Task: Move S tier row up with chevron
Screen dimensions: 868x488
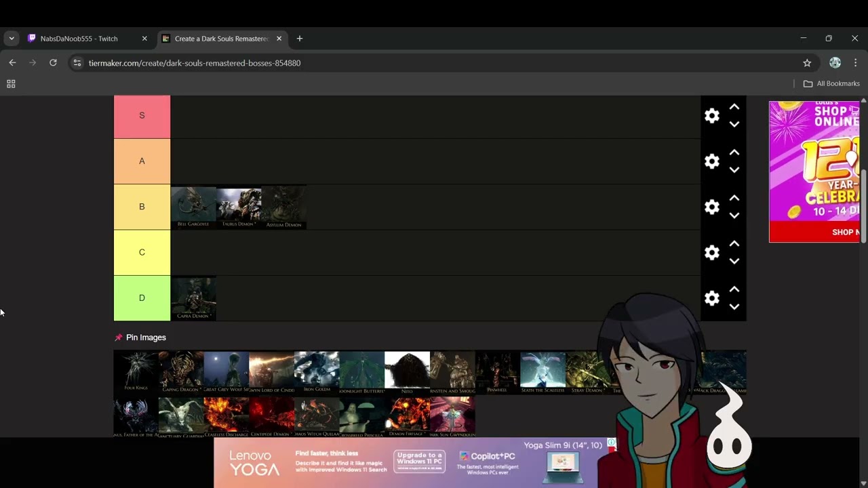Action: pos(734,107)
